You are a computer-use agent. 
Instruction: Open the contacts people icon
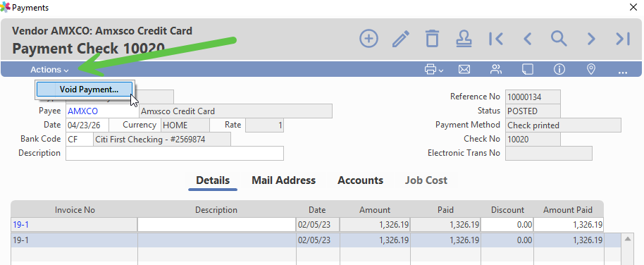pyautogui.click(x=496, y=70)
